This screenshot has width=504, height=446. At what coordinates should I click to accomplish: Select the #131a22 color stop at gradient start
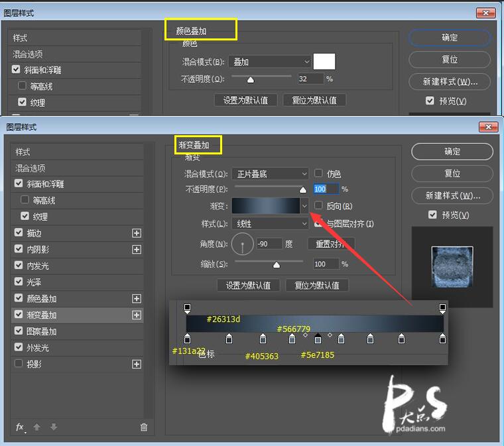pyautogui.click(x=188, y=339)
